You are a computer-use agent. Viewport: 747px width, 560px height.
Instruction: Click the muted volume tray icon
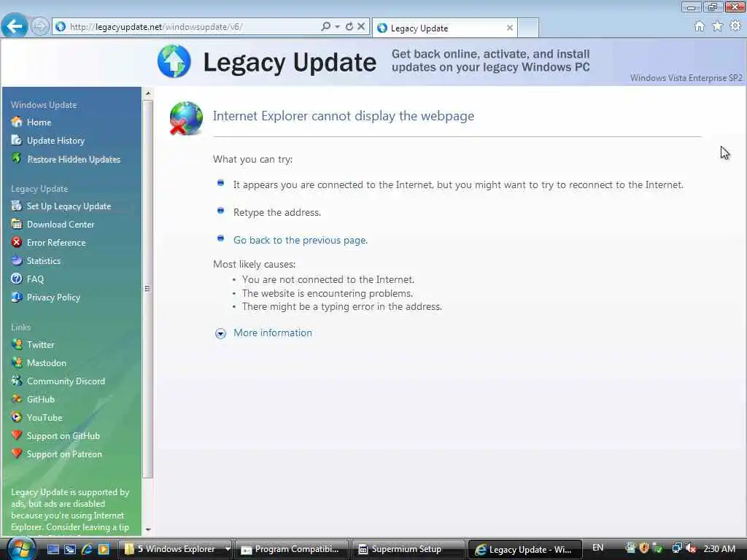click(691, 548)
